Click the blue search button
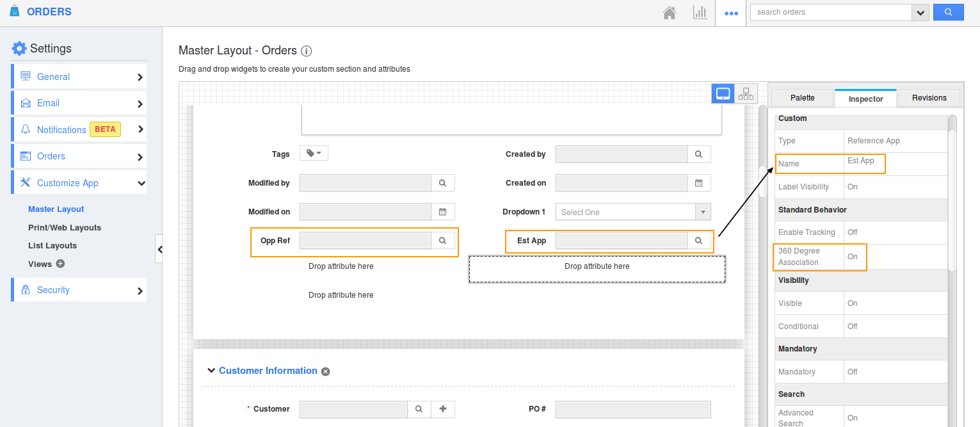Screen dimensions: 980x427 click(948, 12)
